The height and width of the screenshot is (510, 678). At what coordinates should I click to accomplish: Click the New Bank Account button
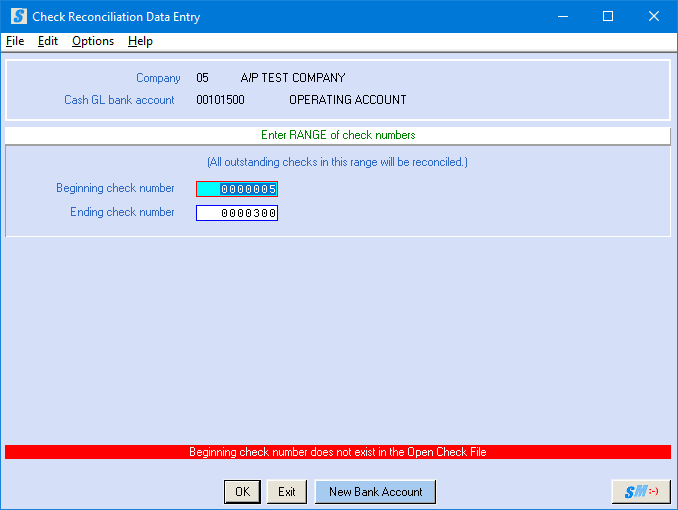pyautogui.click(x=375, y=492)
